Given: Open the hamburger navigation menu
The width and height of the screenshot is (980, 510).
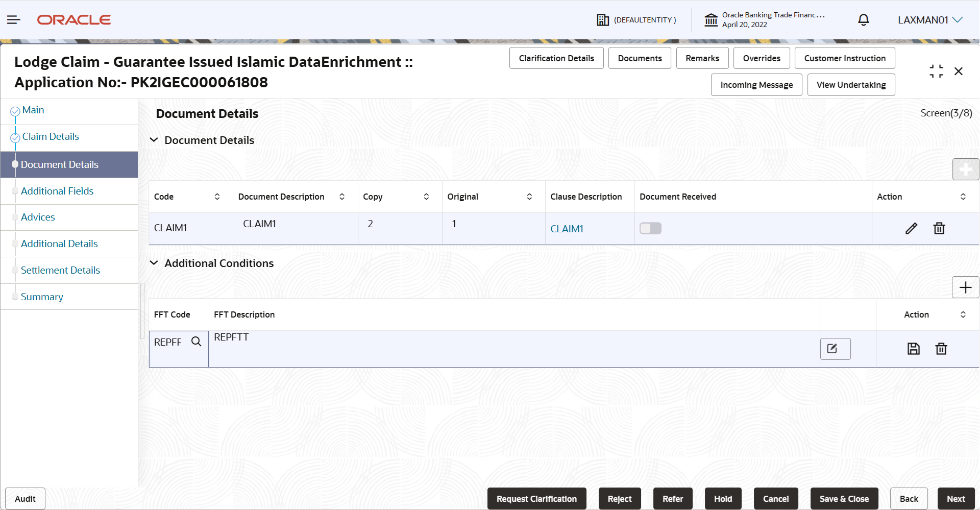Looking at the screenshot, I should (13, 19).
